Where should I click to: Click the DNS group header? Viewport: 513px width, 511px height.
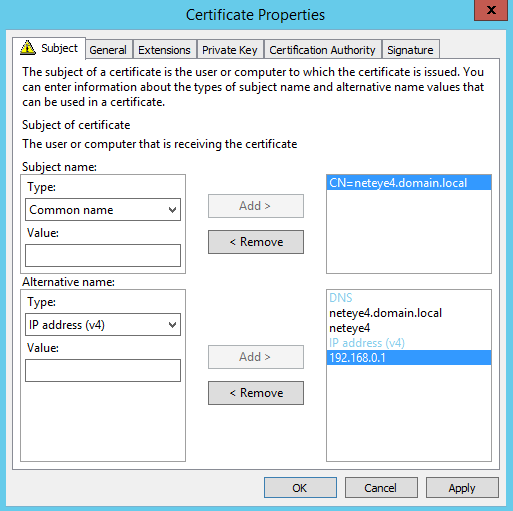[x=409, y=298]
